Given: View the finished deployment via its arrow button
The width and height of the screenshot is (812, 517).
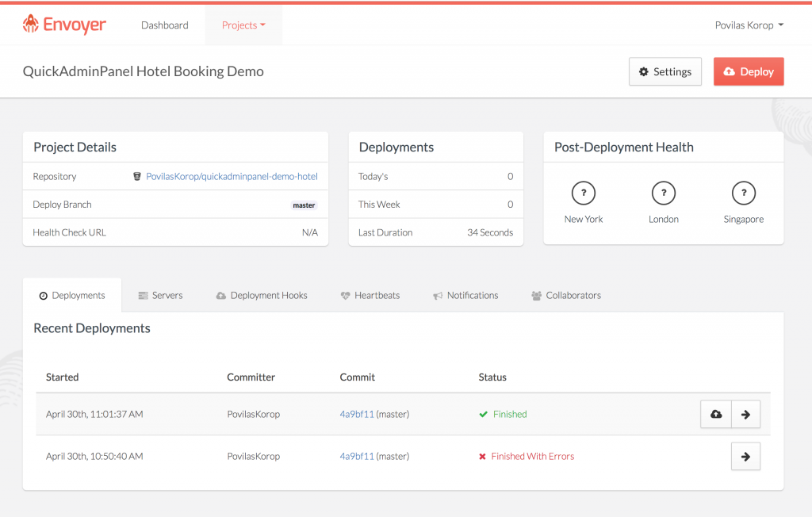Looking at the screenshot, I should tap(745, 413).
